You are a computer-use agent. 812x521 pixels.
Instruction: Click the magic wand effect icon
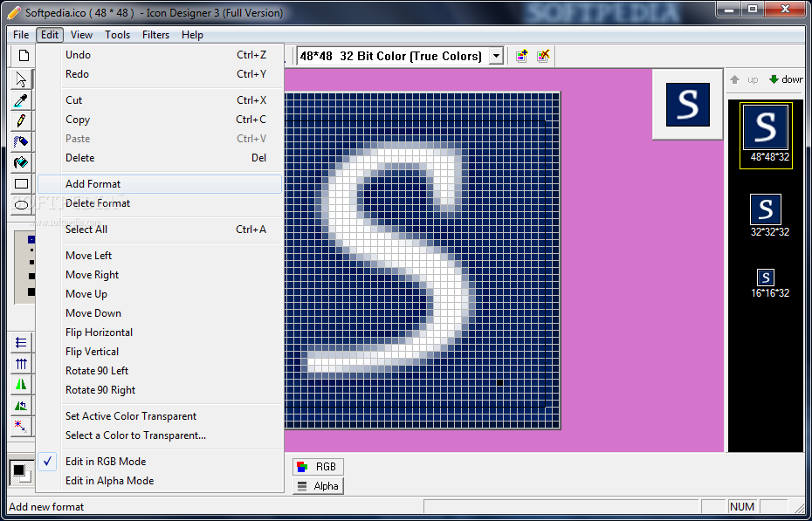coord(21,427)
